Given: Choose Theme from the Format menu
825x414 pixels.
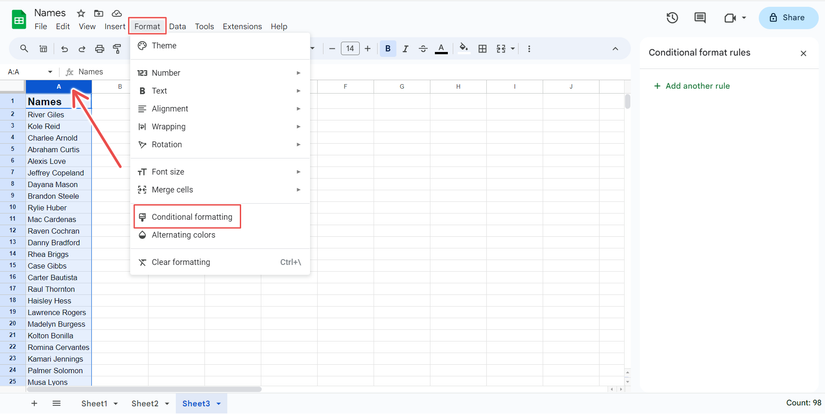Looking at the screenshot, I should (220, 46).
